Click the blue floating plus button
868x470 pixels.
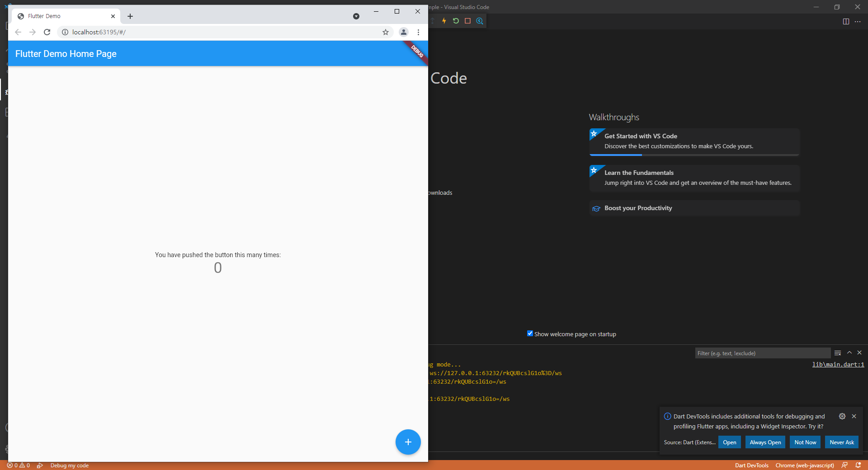click(x=408, y=442)
